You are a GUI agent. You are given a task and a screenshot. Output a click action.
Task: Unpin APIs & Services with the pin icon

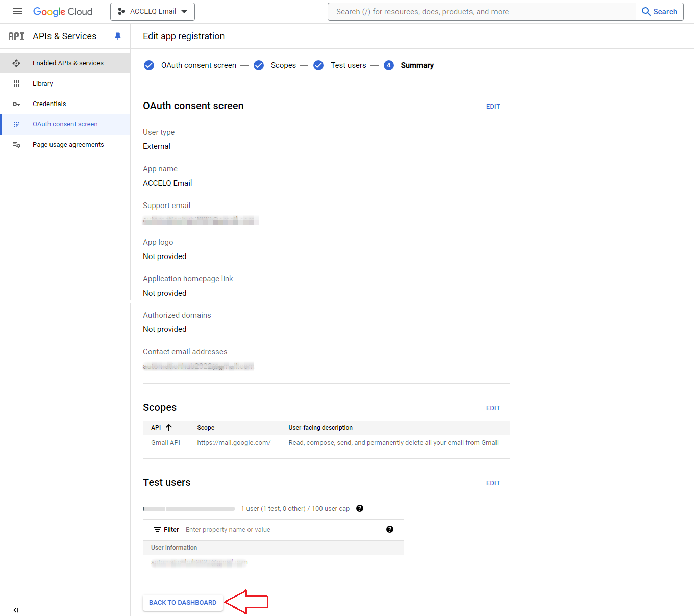[x=118, y=36]
